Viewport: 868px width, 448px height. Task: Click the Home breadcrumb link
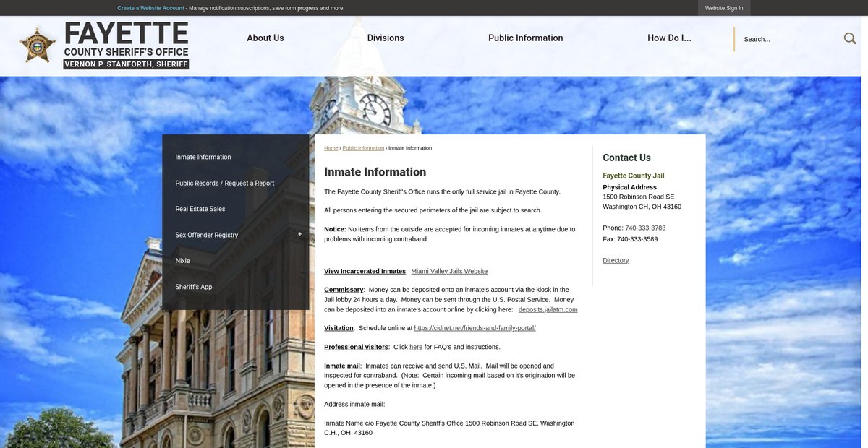coord(331,148)
